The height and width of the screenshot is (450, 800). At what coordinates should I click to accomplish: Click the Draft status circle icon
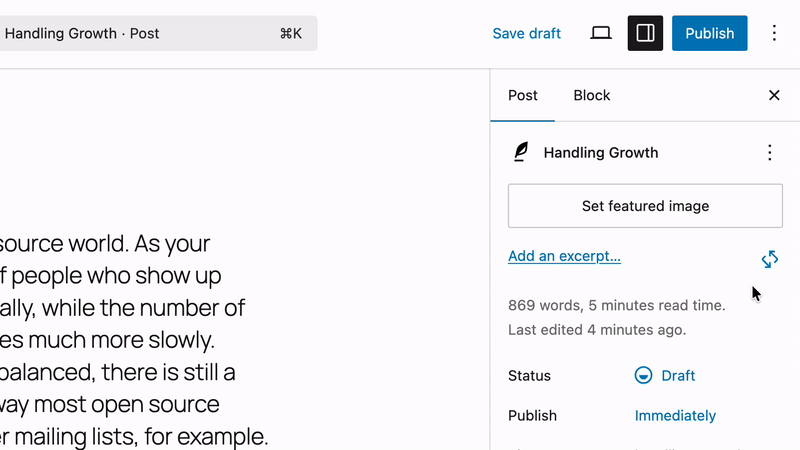click(x=643, y=376)
